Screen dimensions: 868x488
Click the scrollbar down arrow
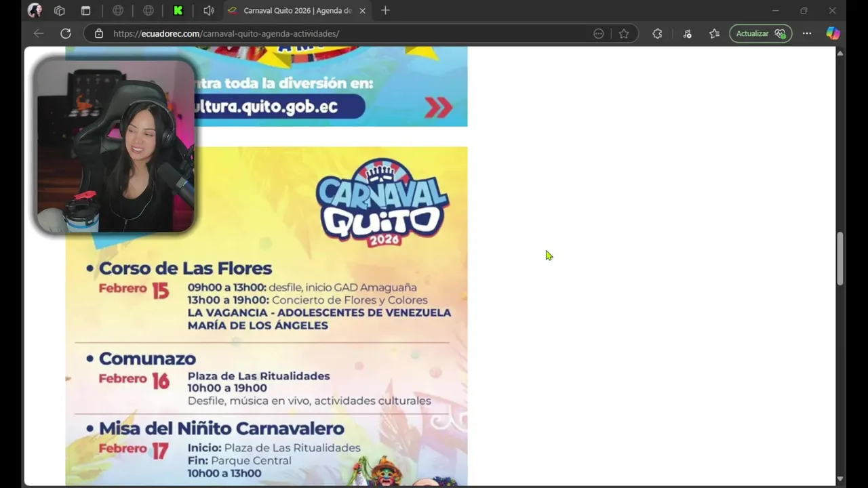point(840,479)
